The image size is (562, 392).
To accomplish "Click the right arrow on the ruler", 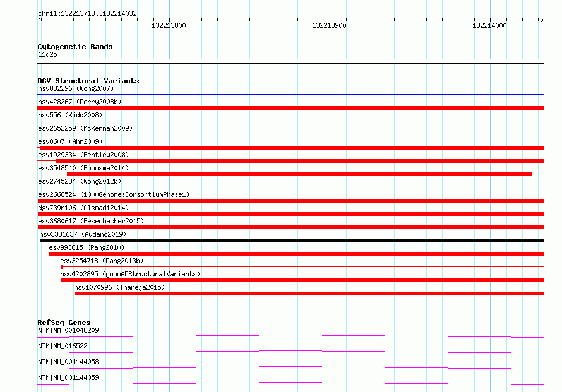I will point(542,20).
